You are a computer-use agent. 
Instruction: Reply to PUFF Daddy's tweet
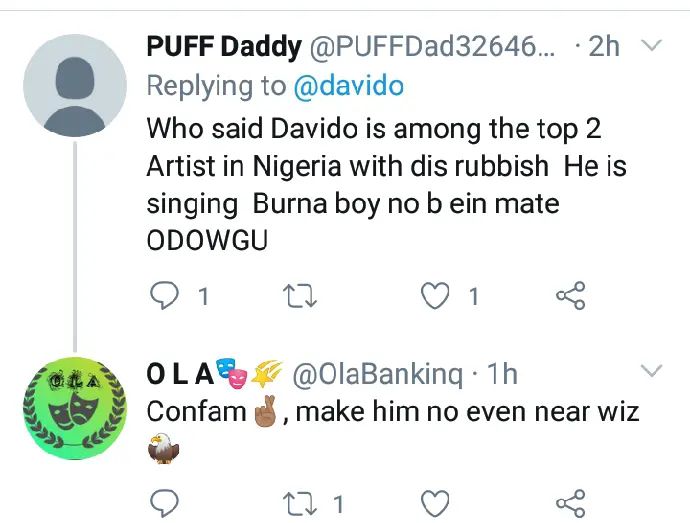pyautogui.click(x=166, y=296)
